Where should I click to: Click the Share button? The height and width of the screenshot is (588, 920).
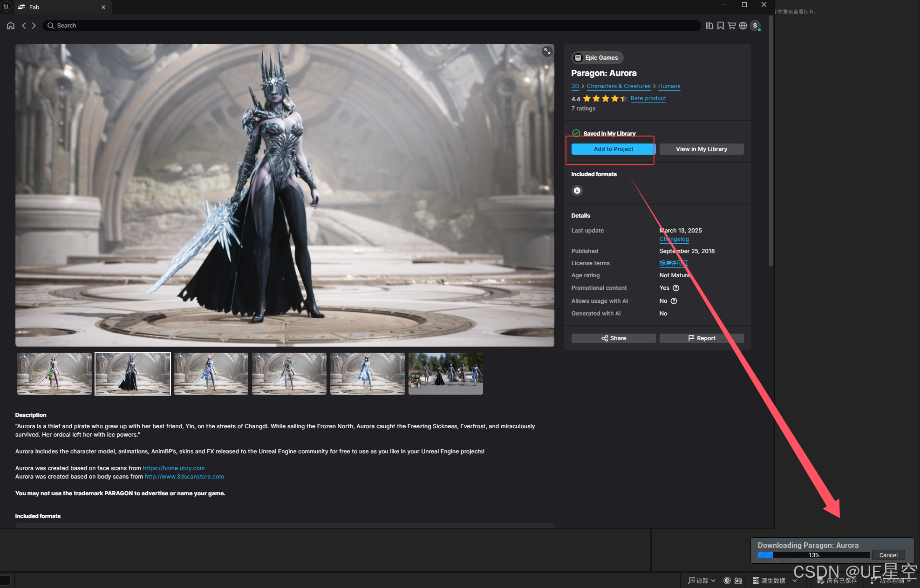tap(613, 338)
